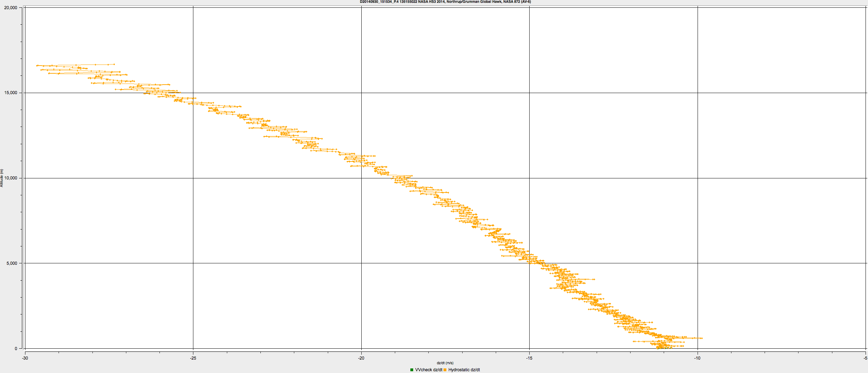868x373 pixels.
Task: Click the -30 x-axis tick label
Action: pyautogui.click(x=25, y=358)
